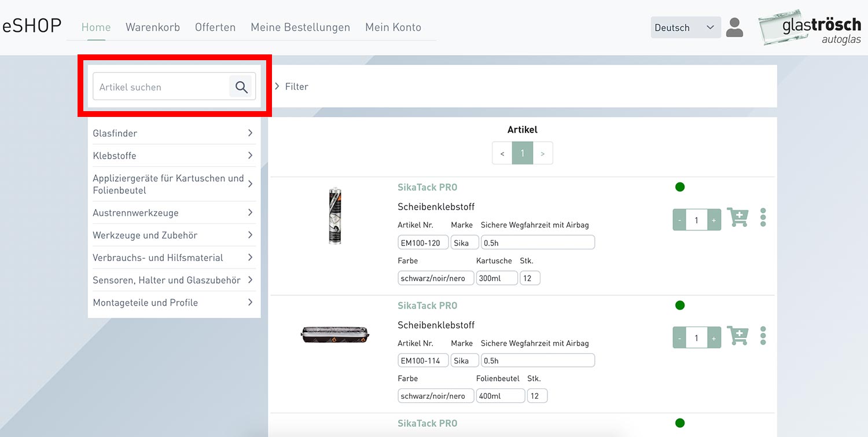The image size is (868, 437).
Task: Expand Werkzeuge und Zubehör category
Action: [x=174, y=235]
